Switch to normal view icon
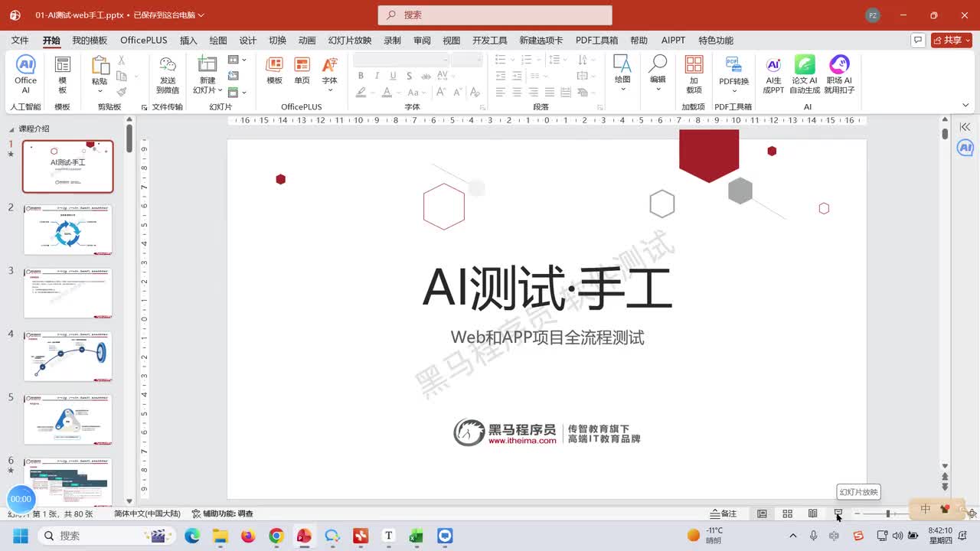Image resolution: width=980 pixels, height=551 pixels. click(x=762, y=514)
